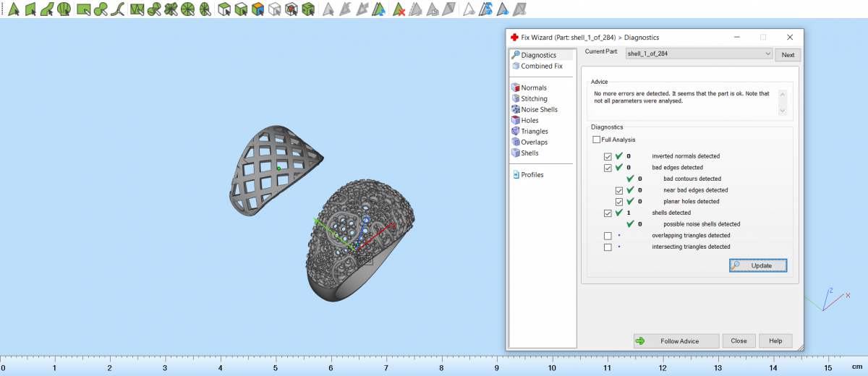Click the Update button

757,265
